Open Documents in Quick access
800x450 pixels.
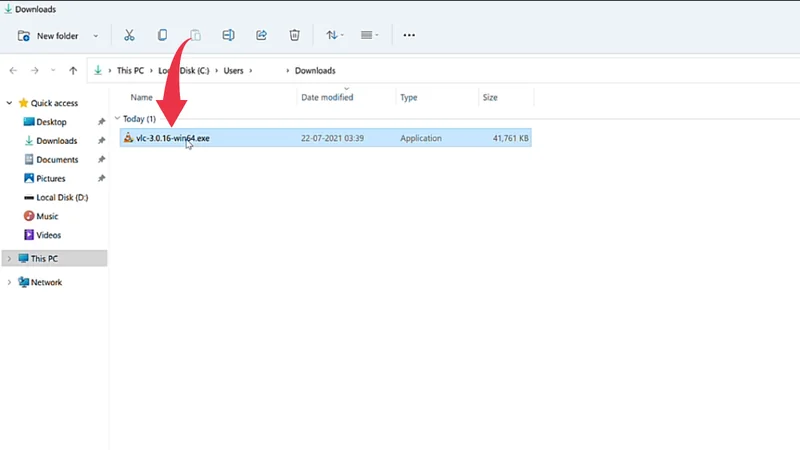tap(57, 160)
